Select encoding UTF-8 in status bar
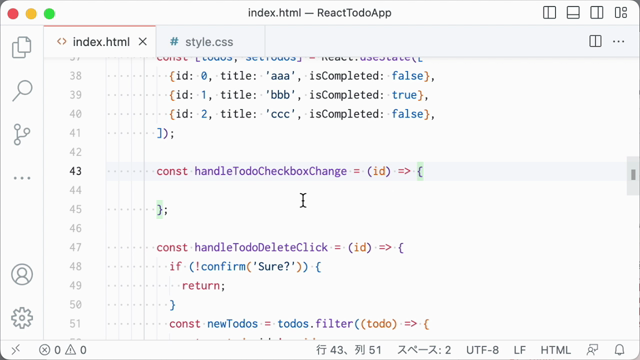Image resolution: width=640 pixels, height=360 pixels. coord(482,350)
